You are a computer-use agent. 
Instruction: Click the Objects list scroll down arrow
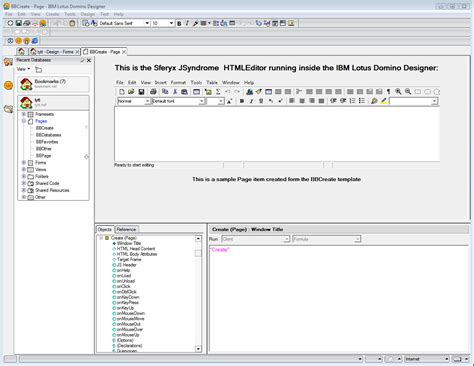pyautogui.click(x=198, y=349)
